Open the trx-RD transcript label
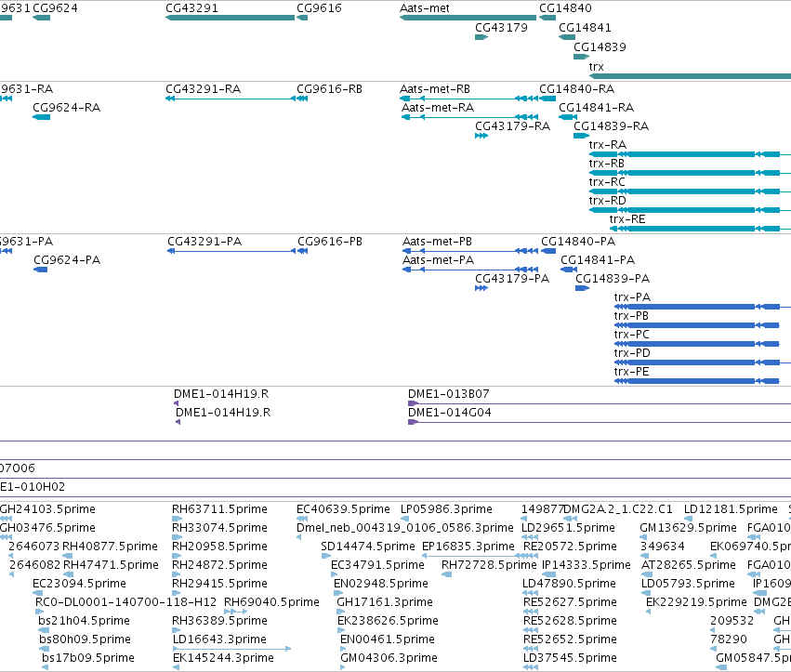Image resolution: width=791 pixels, height=672 pixels. 607,201
